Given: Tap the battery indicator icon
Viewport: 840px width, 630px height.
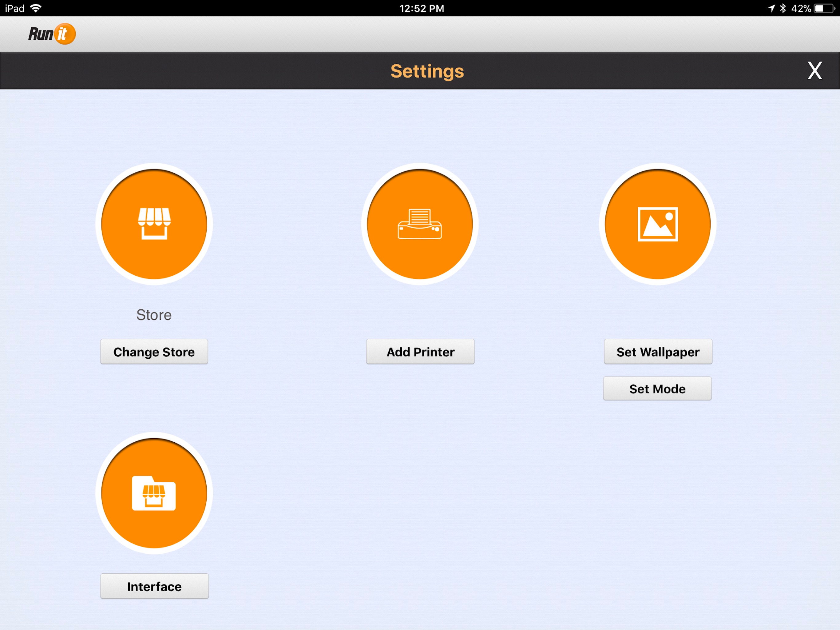Looking at the screenshot, I should [824, 8].
